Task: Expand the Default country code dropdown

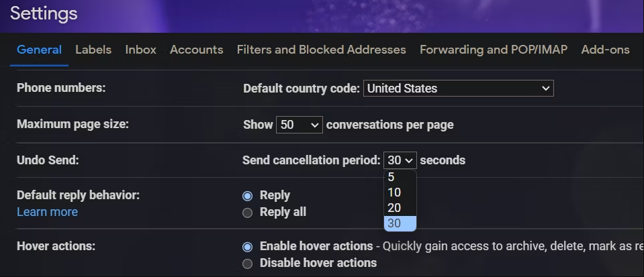Action: pyautogui.click(x=459, y=89)
